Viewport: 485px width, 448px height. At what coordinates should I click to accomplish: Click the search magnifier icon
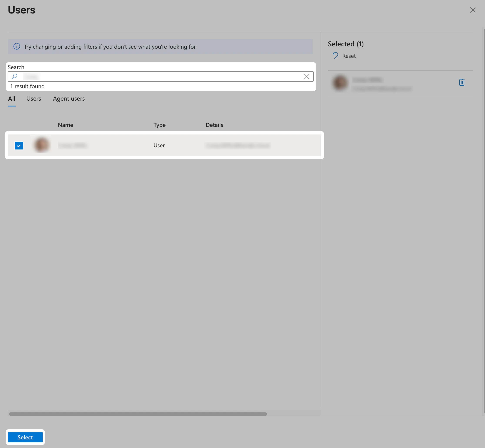(15, 76)
